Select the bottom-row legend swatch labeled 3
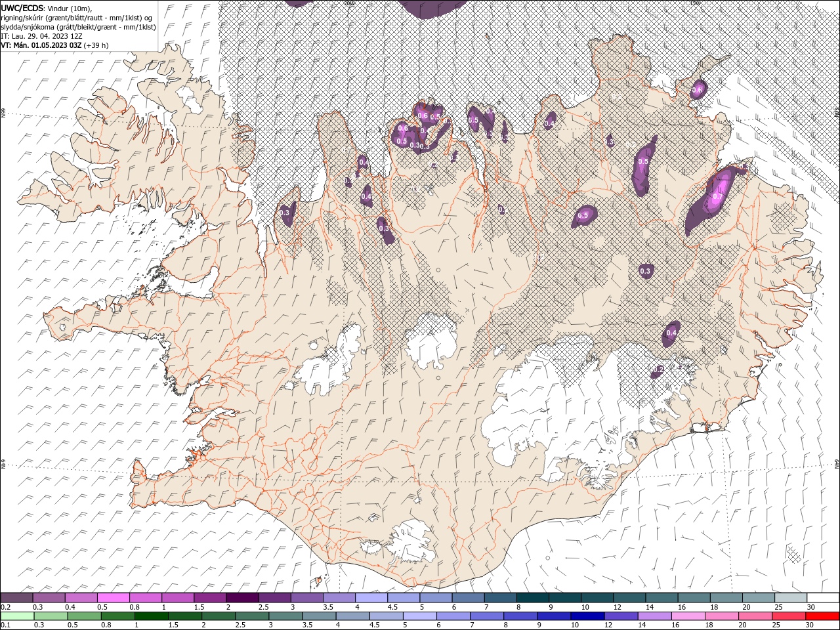Screen dimensions: 840x630 [x=286, y=616]
